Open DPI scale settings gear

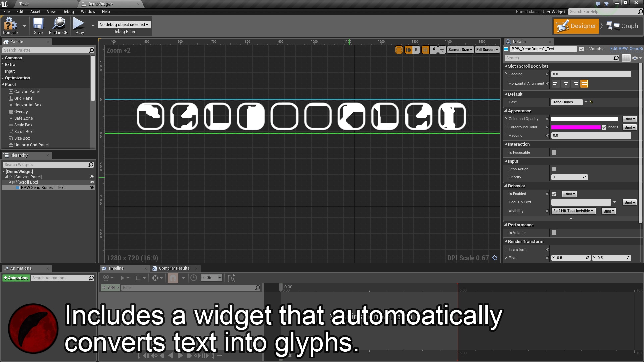click(495, 258)
